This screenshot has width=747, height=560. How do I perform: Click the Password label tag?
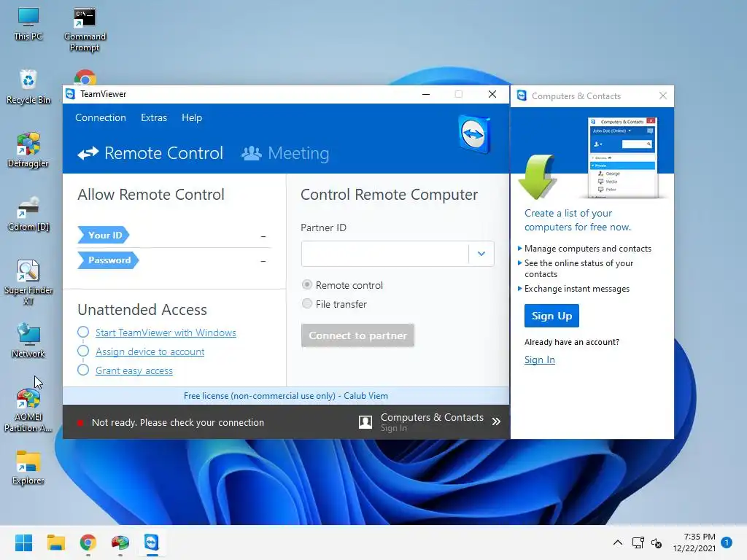[x=108, y=260]
